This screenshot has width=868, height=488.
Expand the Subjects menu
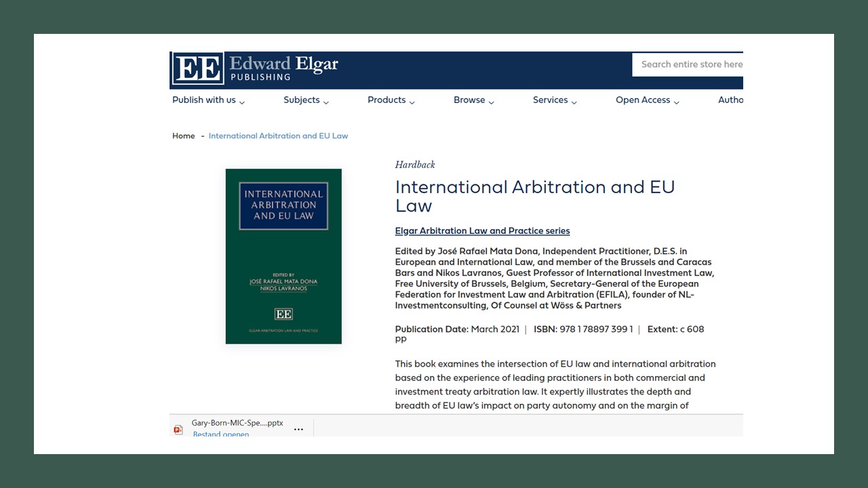[307, 100]
